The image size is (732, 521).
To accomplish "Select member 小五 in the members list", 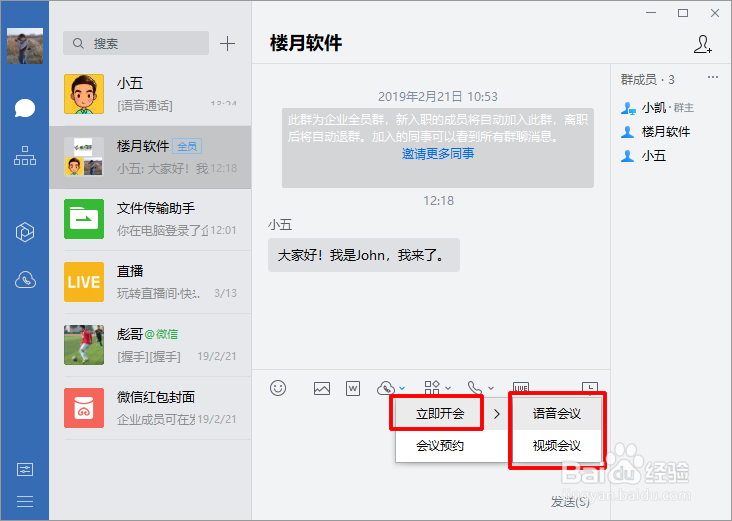I will pyautogui.click(x=643, y=155).
